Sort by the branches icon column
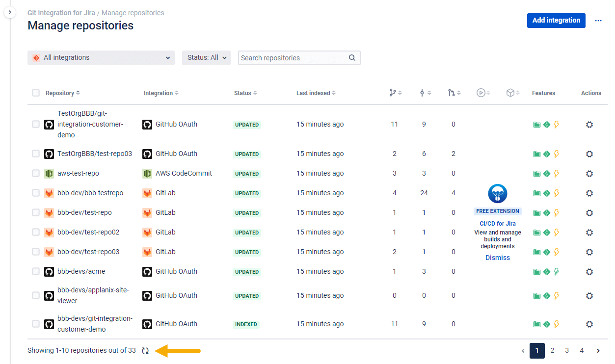This screenshot has height=364, width=615. pyautogui.click(x=395, y=93)
